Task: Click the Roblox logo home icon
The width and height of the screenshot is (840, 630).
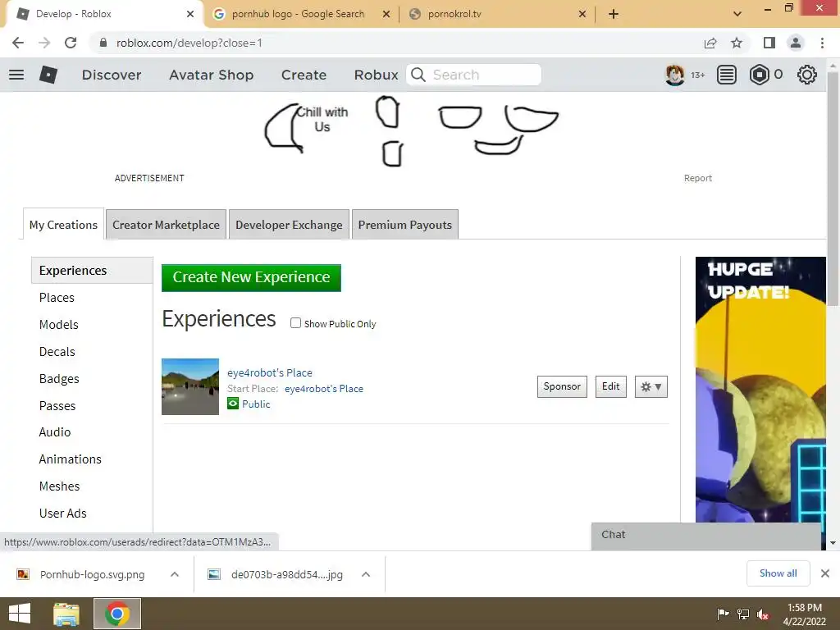Action: click(x=48, y=75)
